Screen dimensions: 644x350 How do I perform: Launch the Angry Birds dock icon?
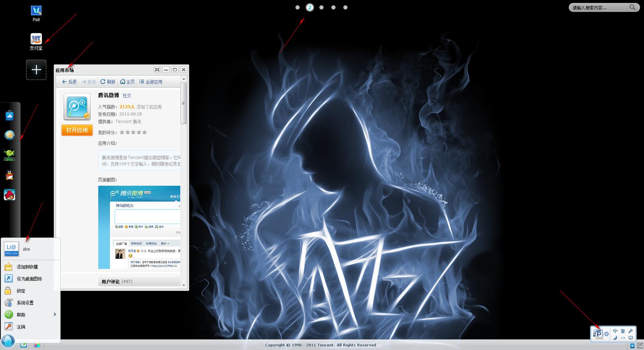[9, 195]
